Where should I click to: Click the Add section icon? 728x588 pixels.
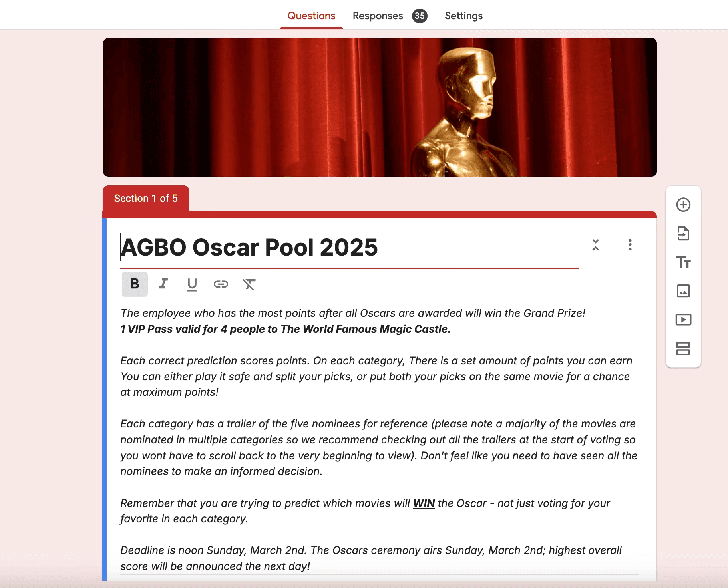click(683, 348)
